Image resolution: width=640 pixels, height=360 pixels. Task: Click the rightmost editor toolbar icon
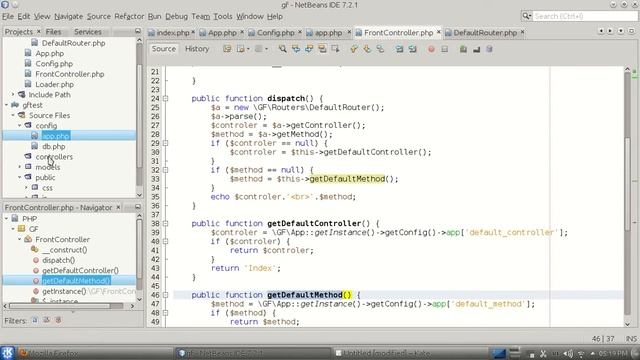(x=489, y=49)
